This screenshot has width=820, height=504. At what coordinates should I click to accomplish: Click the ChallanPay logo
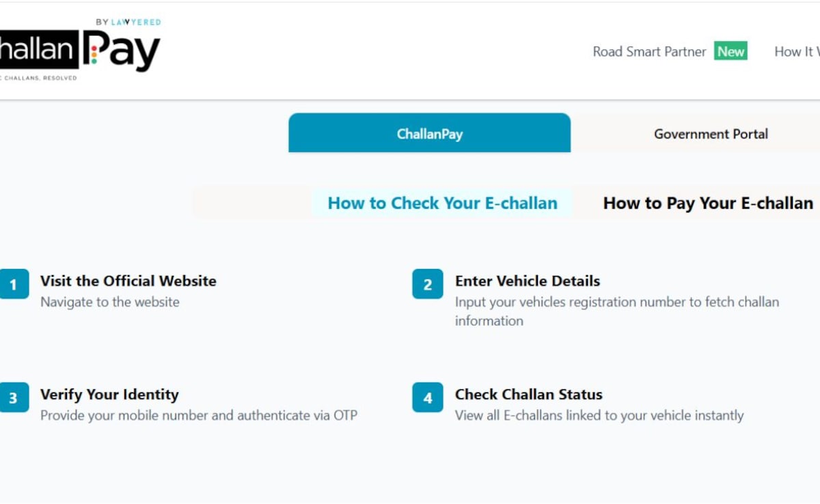(79, 51)
